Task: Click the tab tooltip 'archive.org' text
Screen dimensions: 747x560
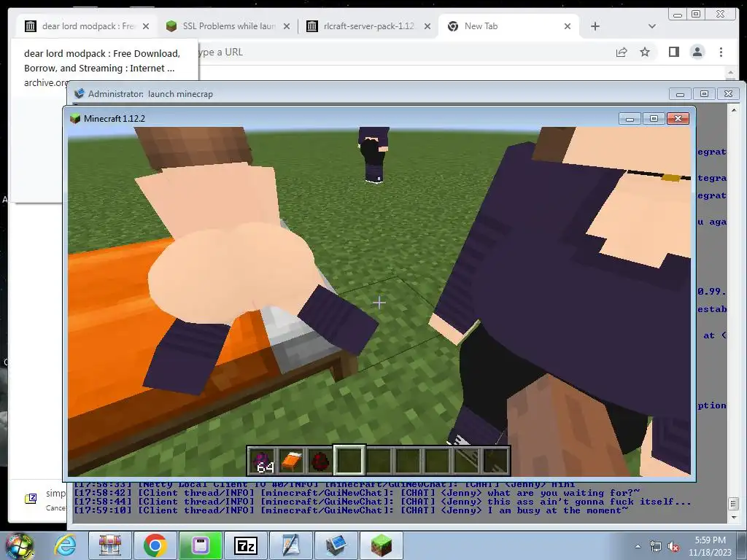Action: coord(46,82)
